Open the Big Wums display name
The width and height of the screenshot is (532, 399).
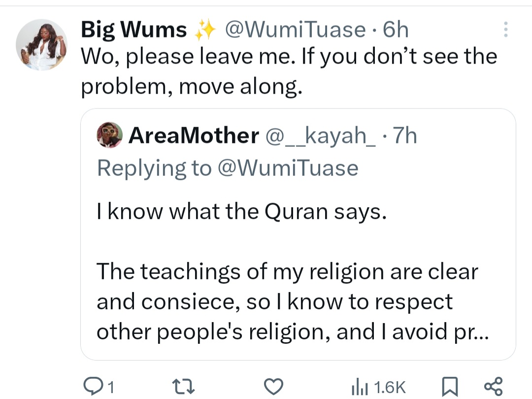click(133, 31)
